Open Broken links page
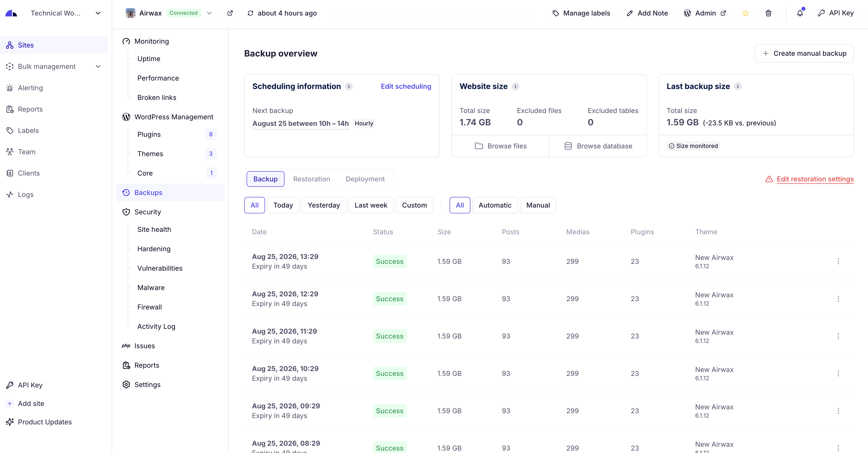Viewport: 868px width, 453px height. tap(157, 97)
